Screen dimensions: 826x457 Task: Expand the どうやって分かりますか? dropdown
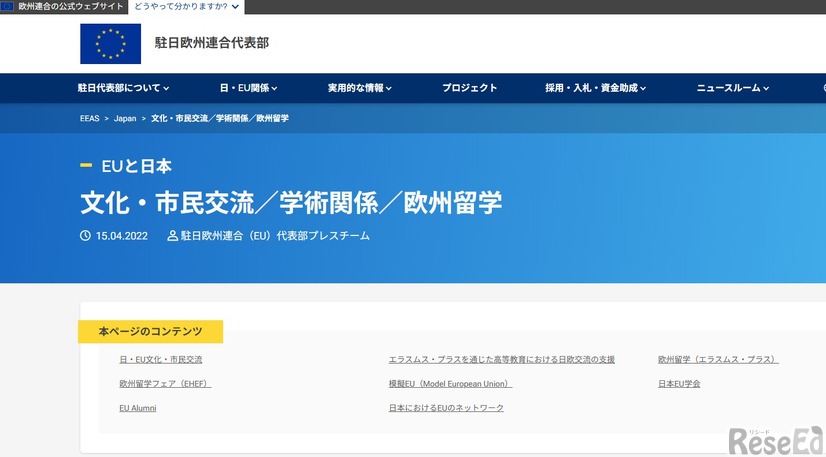[186, 7]
